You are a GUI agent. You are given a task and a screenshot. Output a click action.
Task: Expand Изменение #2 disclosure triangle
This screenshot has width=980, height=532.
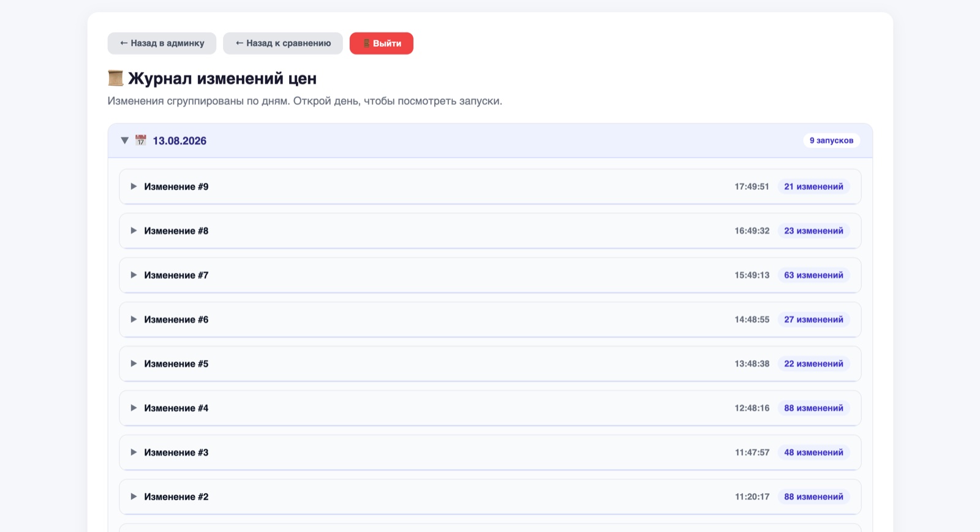[x=134, y=496]
